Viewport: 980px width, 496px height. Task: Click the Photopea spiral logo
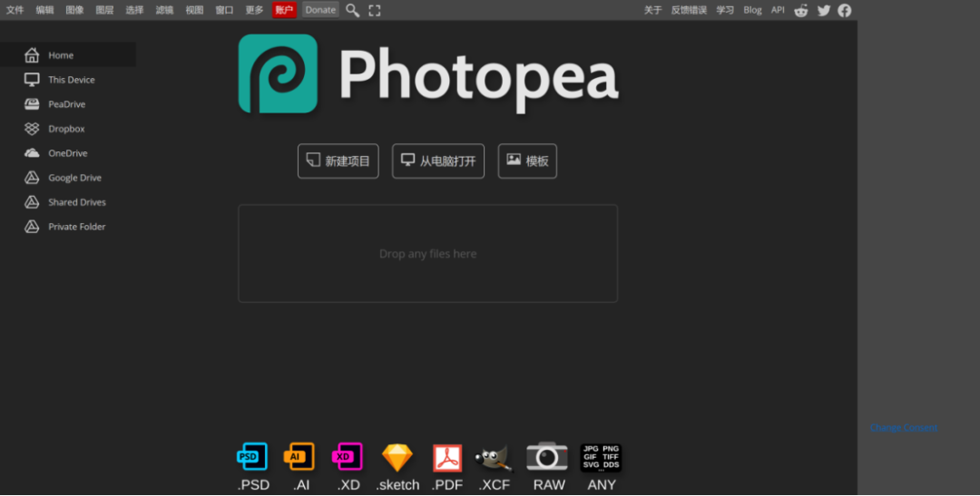click(x=279, y=73)
